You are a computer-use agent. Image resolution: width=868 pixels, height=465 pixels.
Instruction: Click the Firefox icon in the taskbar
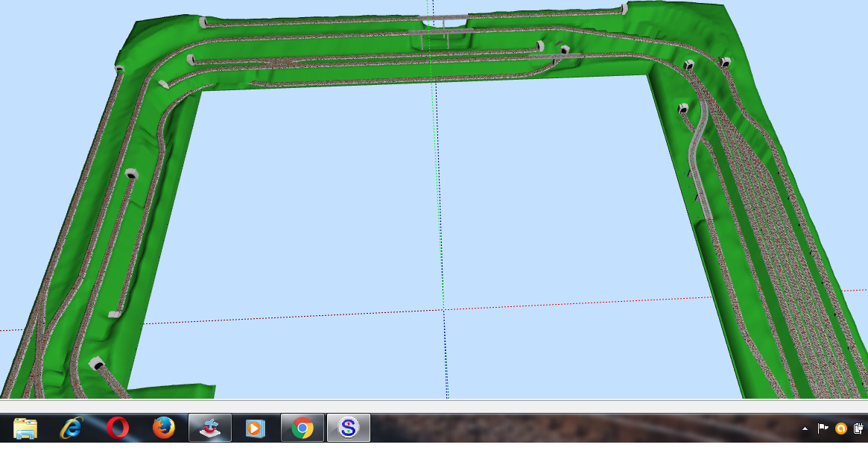[164, 428]
